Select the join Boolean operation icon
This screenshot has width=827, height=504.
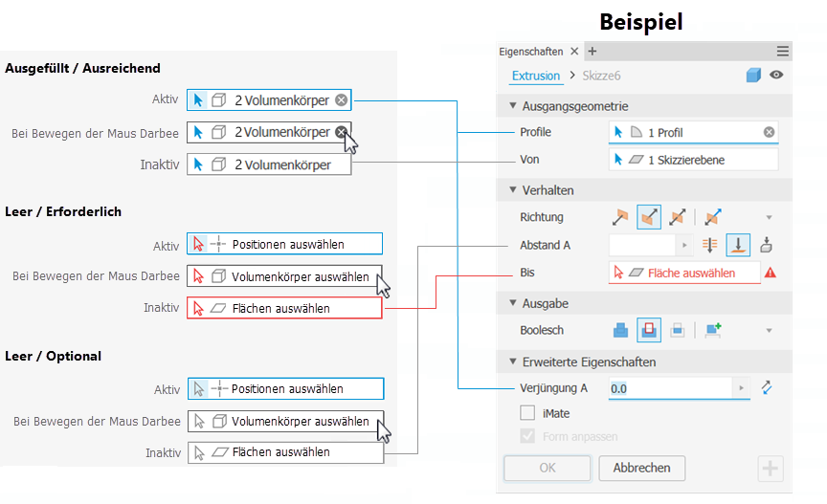[621, 330]
